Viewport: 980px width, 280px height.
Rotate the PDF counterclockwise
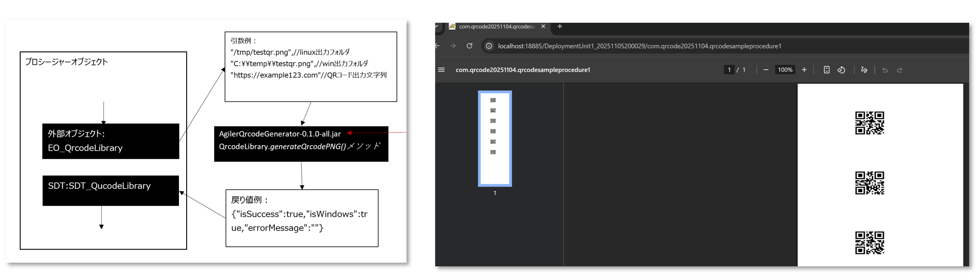pos(841,70)
